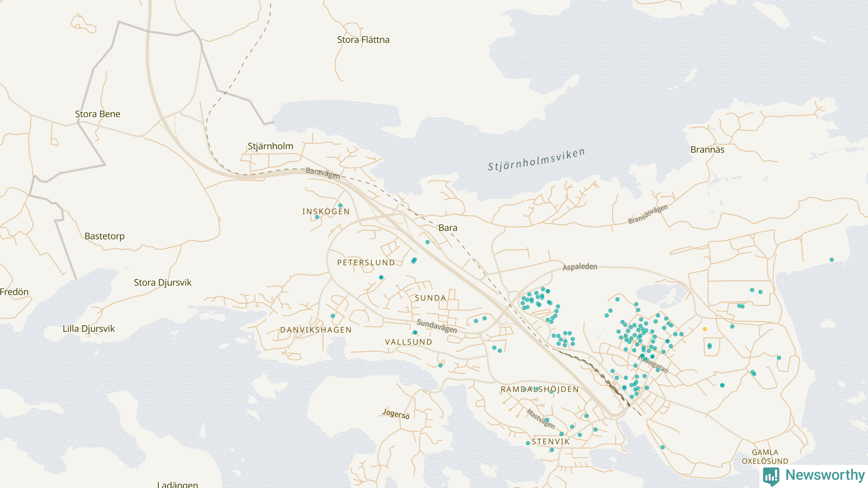Click the Stora Bene place label
The height and width of the screenshot is (488, 868).
click(x=97, y=114)
